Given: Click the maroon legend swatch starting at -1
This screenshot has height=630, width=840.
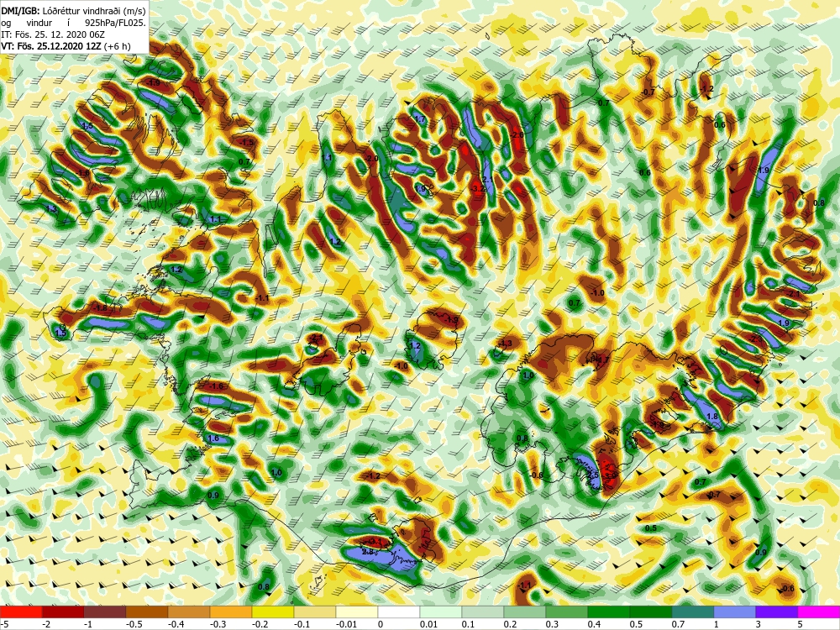Looking at the screenshot, I should click(x=105, y=612).
